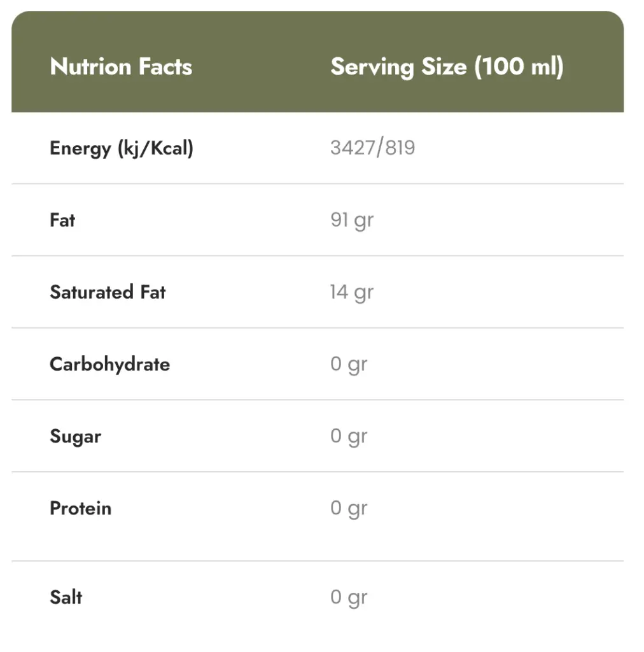Select the "Sugar" row label
Screen dimensions: 644x652
pos(75,437)
